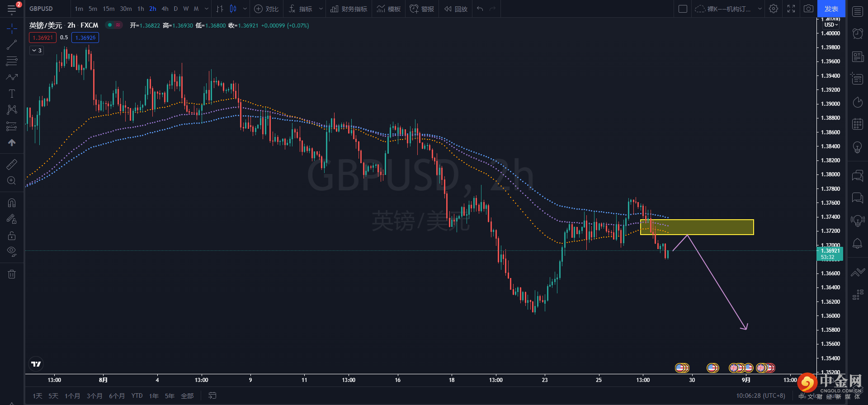Open the 回放 replay button
This screenshot has height=405, width=868.
point(456,9)
